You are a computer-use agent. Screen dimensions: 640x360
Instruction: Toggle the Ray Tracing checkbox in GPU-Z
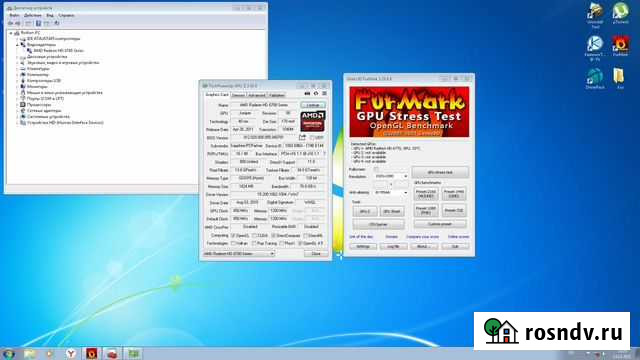coord(254,243)
